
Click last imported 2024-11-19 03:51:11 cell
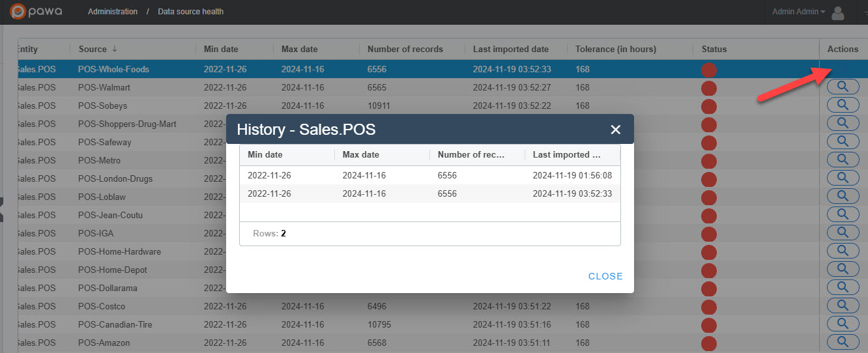pyautogui.click(x=512, y=343)
